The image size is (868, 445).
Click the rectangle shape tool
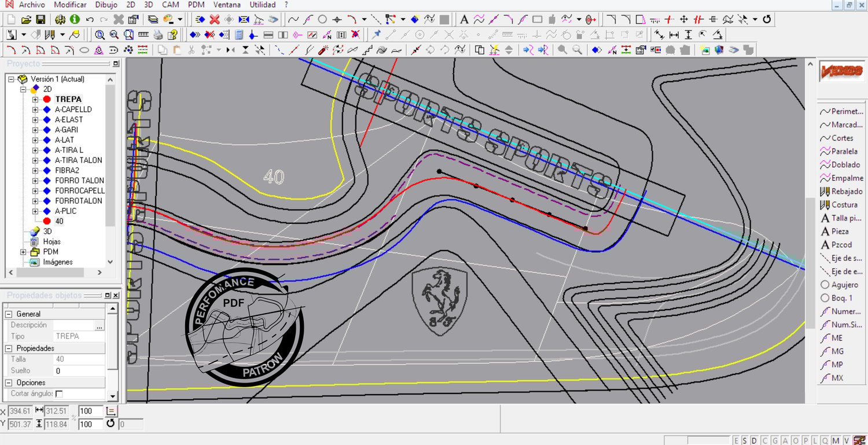(537, 20)
